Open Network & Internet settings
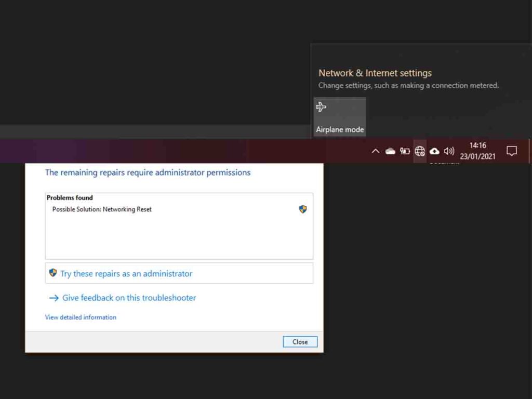Image resolution: width=532 pixels, height=399 pixels. 375,73
